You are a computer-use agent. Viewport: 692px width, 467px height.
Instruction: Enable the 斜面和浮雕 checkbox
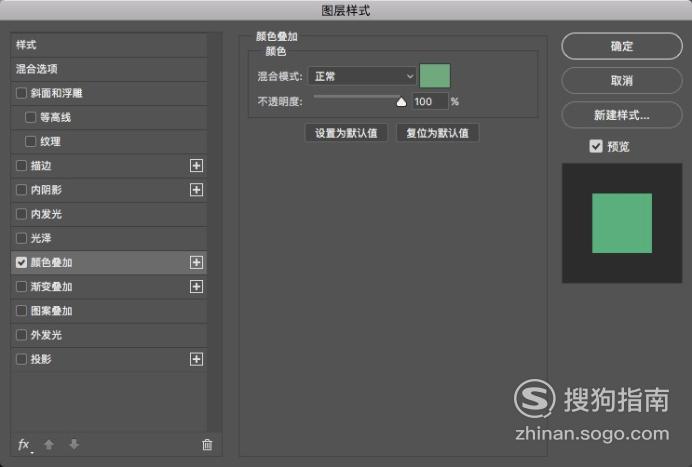click(x=21, y=93)
